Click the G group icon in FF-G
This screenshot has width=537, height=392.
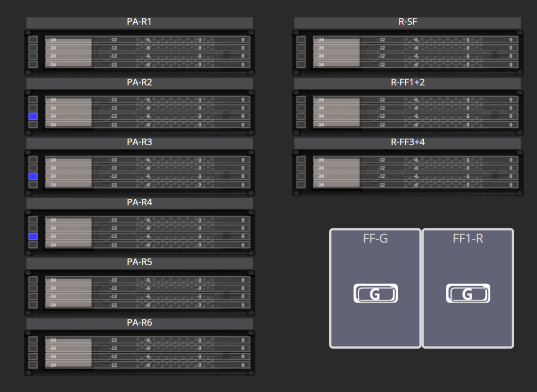pyautogui.click(x=375, y=293)
